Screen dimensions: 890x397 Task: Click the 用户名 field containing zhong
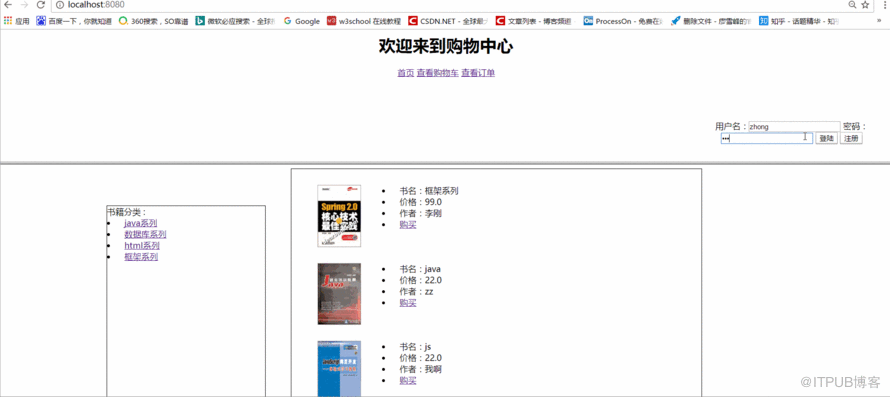(x=794, y=127)
